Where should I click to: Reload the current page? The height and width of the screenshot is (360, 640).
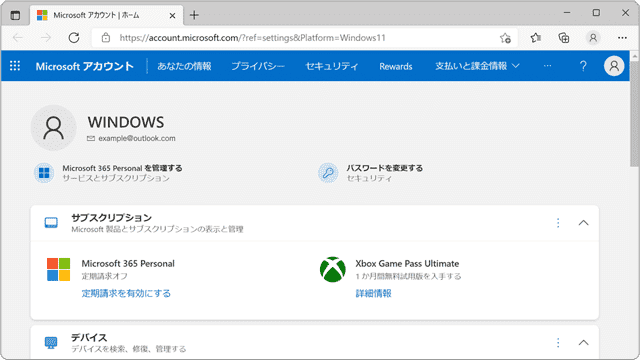pos(74,38)
